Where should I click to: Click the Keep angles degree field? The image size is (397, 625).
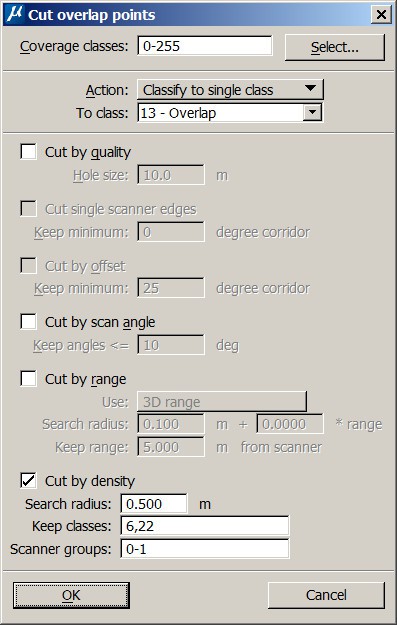pyautogui.click(x=171, y=345)
